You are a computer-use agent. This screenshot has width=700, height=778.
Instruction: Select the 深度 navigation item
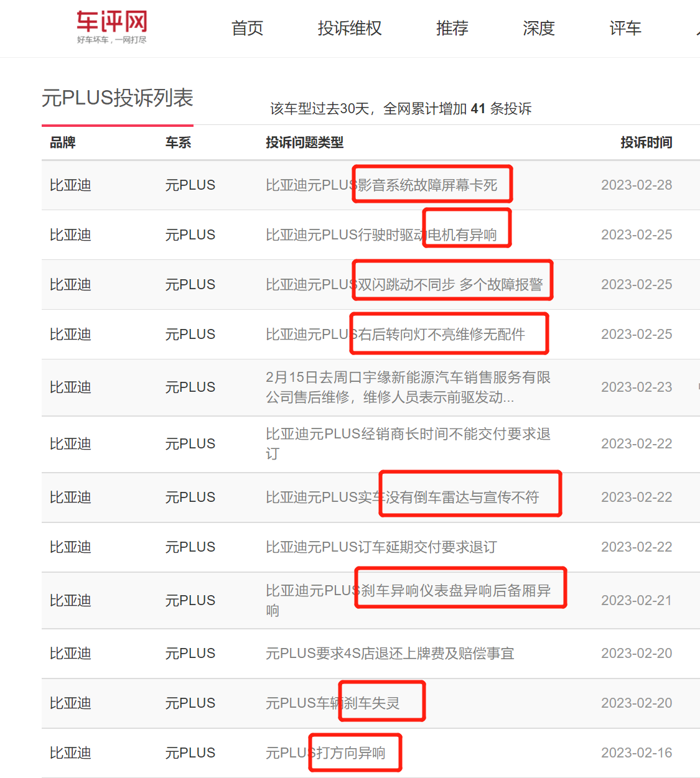click(539, 28)
